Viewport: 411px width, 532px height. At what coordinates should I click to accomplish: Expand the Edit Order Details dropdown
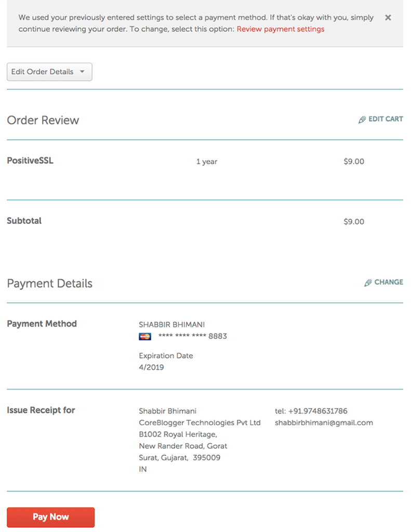coord(49,72)
